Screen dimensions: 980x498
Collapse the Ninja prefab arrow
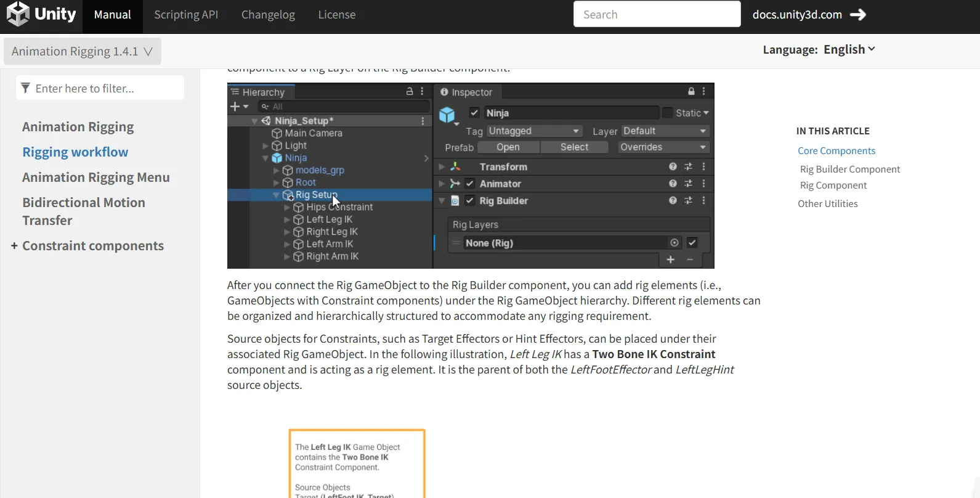[x=265, y=158]
